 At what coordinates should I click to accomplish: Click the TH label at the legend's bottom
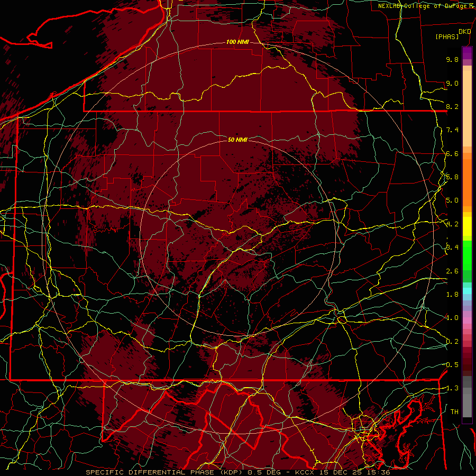point(454,412)
